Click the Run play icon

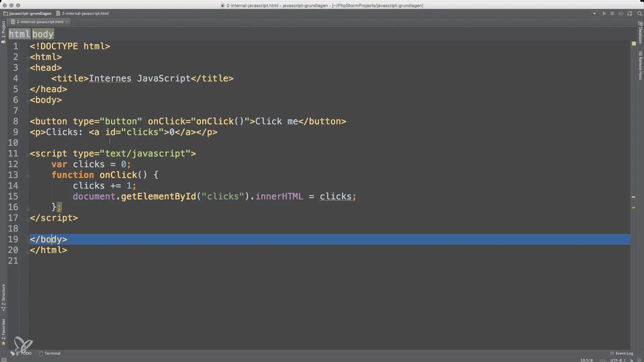pos(604,14)
